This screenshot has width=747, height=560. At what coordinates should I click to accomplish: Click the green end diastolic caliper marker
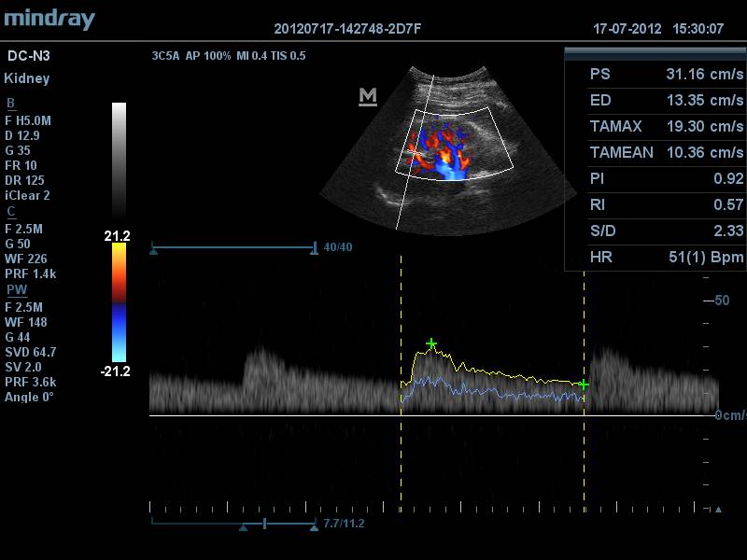584,385
